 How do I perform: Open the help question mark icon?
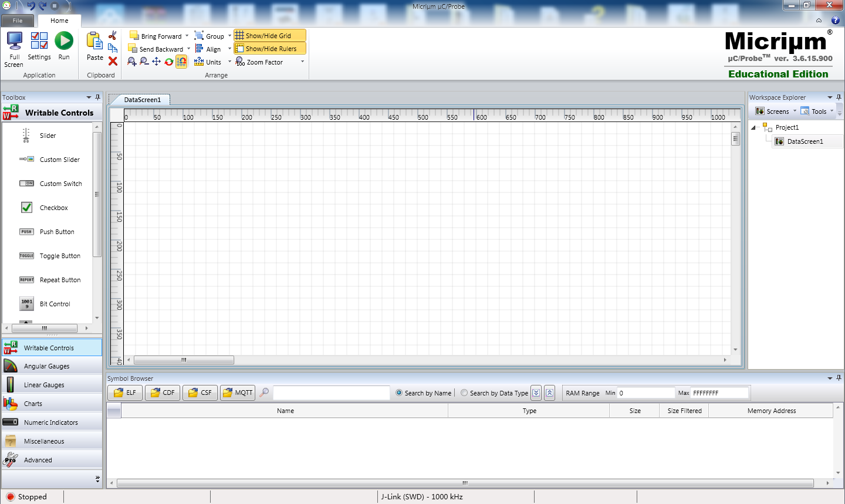[836, 20]
